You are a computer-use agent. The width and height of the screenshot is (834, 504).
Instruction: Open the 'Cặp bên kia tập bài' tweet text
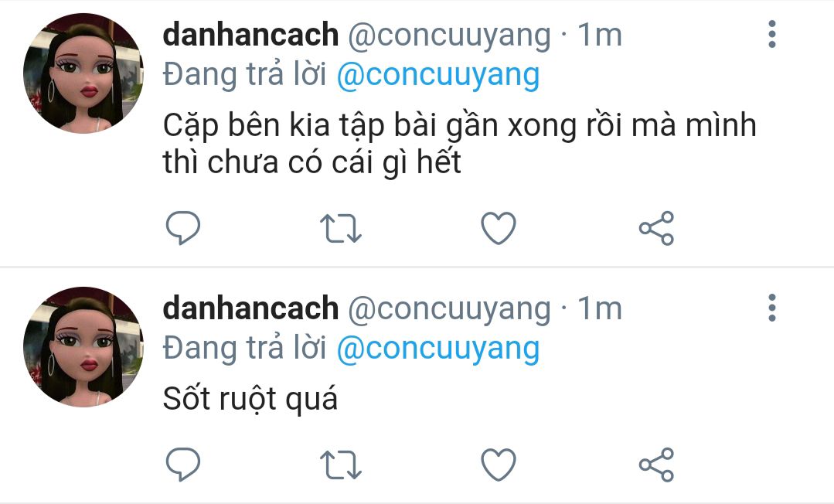tap(460, 144)
